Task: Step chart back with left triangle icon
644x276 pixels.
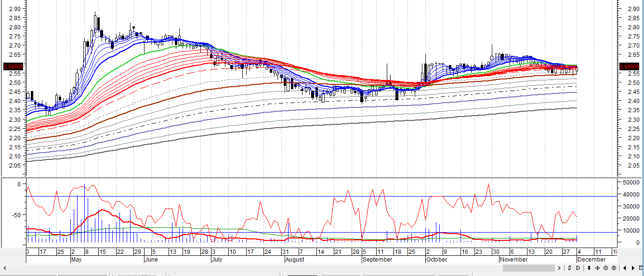Action: (625, 268)
